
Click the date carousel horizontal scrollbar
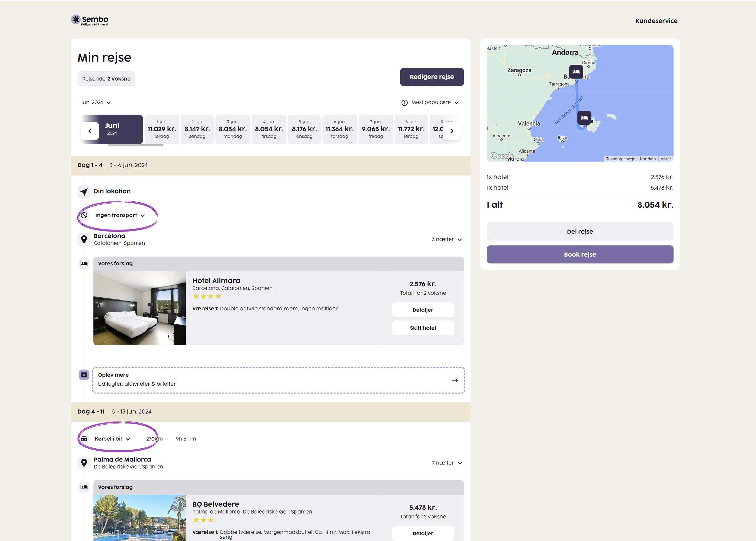(x=136, y=145)
